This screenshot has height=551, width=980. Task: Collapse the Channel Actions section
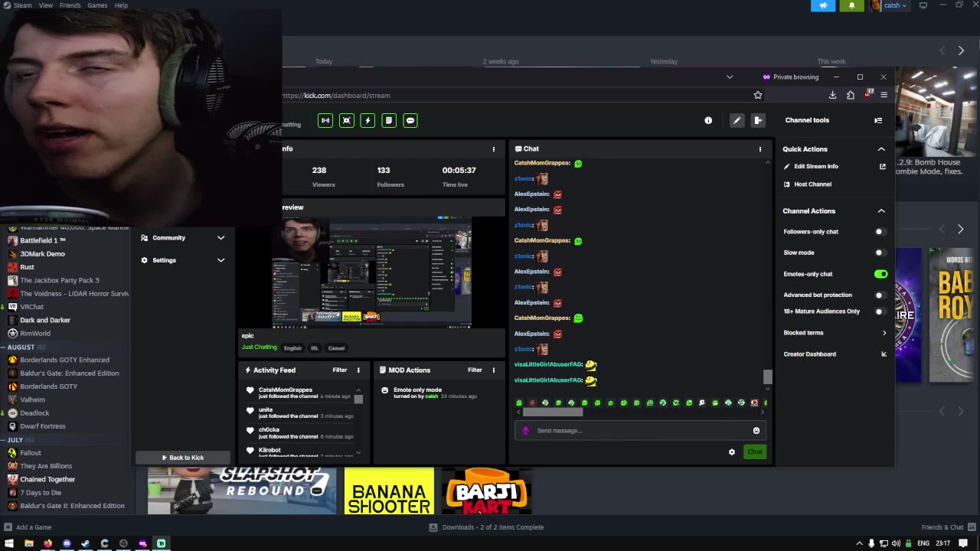pyautogui.click(x=881, y=211)
